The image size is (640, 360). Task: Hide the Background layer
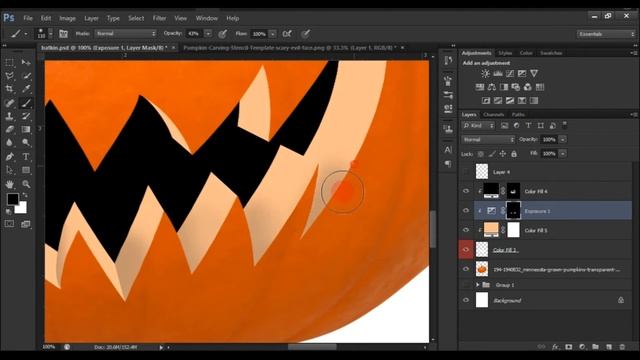point(466,300)
